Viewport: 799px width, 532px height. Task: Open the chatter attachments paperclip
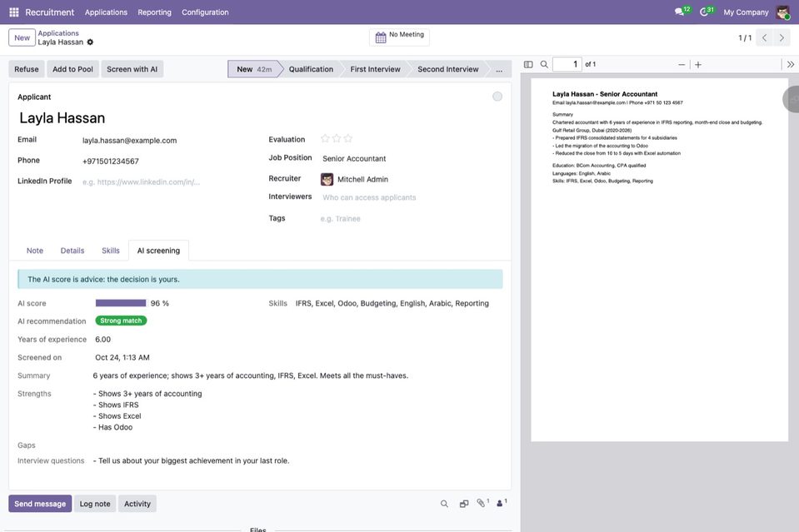pos(482,503)
